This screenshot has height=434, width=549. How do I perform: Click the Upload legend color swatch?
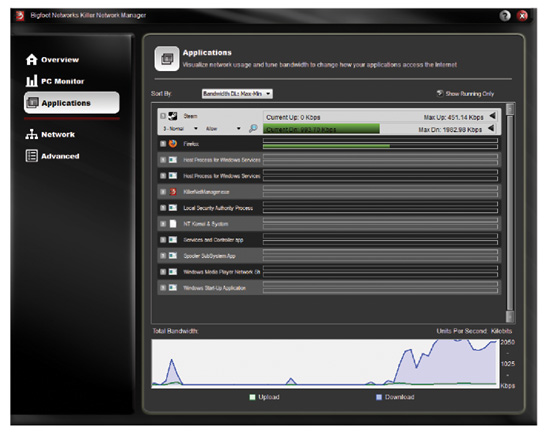pyautogui.click(x=252, y=397)
